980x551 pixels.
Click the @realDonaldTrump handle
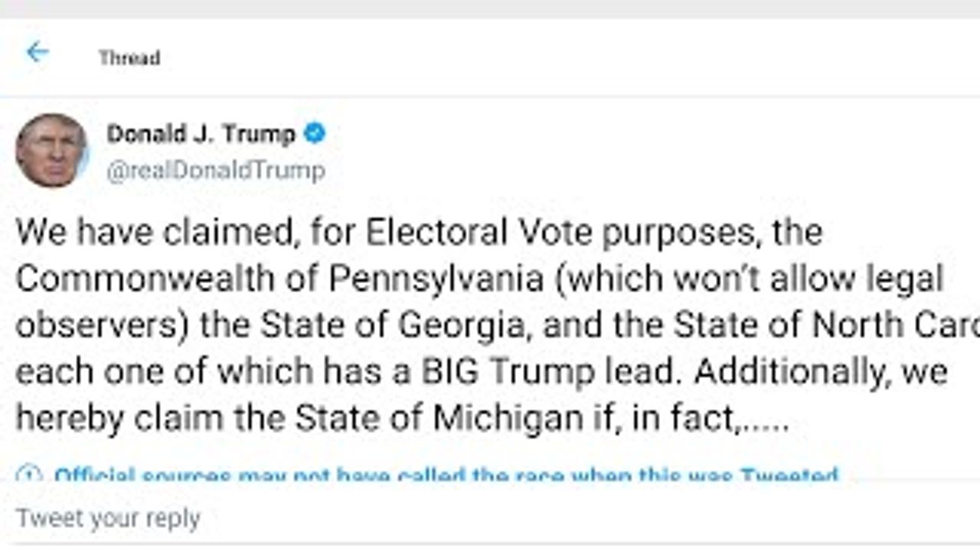click(216, 170)
